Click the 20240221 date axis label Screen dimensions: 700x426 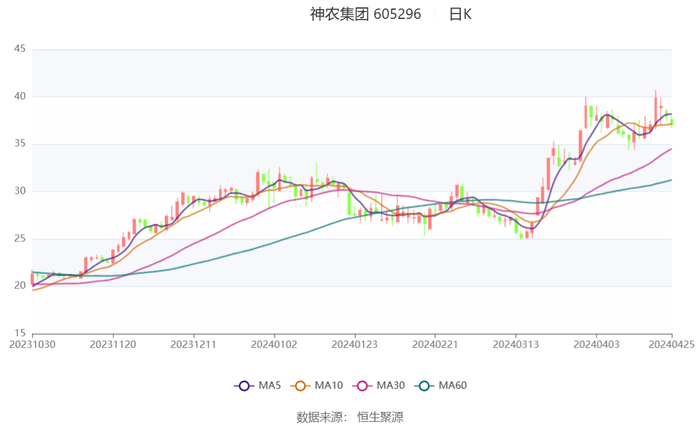click(435, 344)
